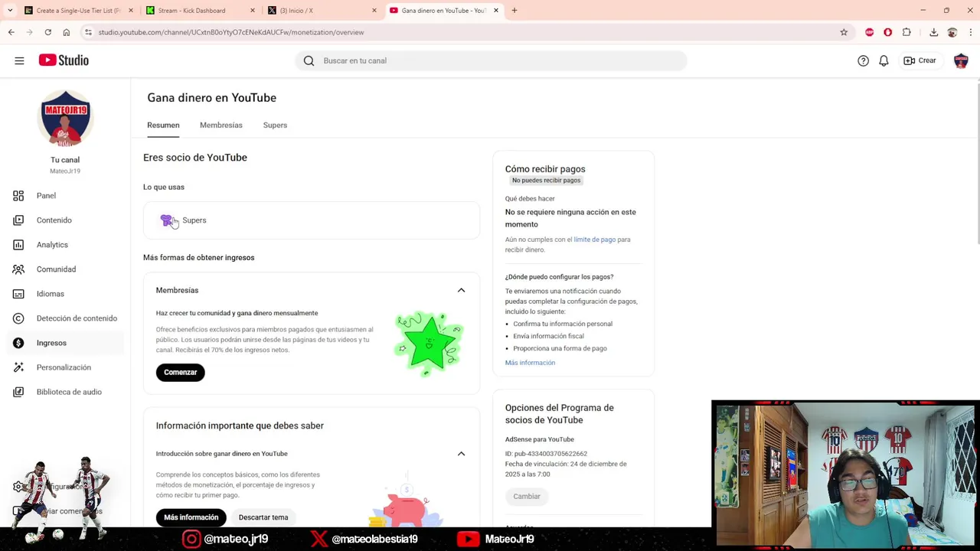Go back in browser history

click(11, 32)
